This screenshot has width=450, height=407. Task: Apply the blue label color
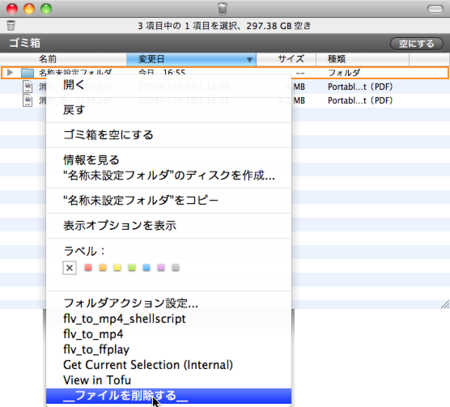coord(146,267)
